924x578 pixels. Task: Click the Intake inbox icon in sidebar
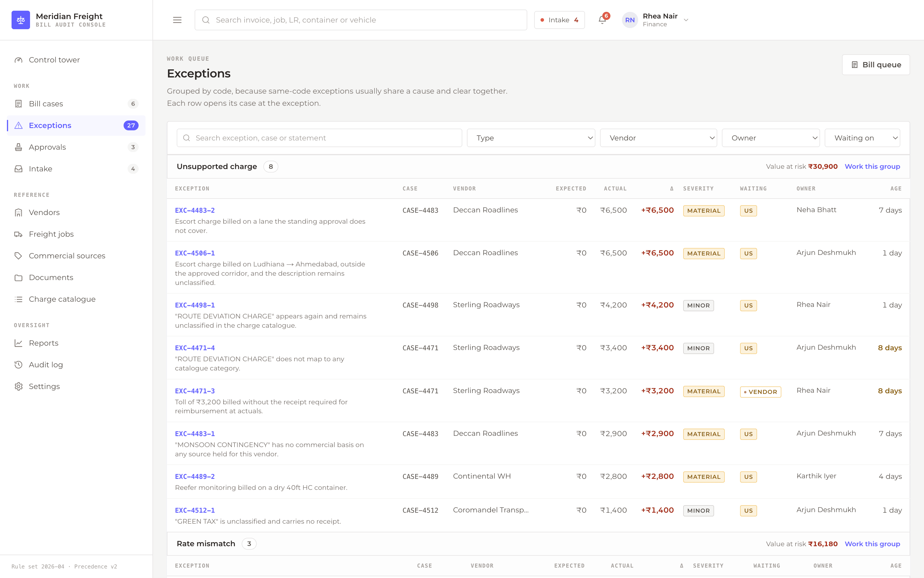pyautogui.click(x=18, y=169)
